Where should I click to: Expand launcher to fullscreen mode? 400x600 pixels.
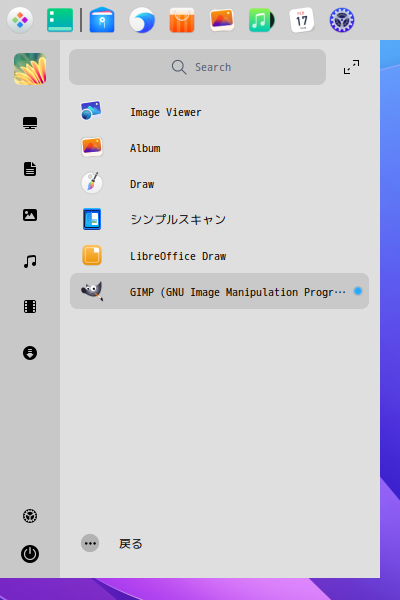click(351, 67)
